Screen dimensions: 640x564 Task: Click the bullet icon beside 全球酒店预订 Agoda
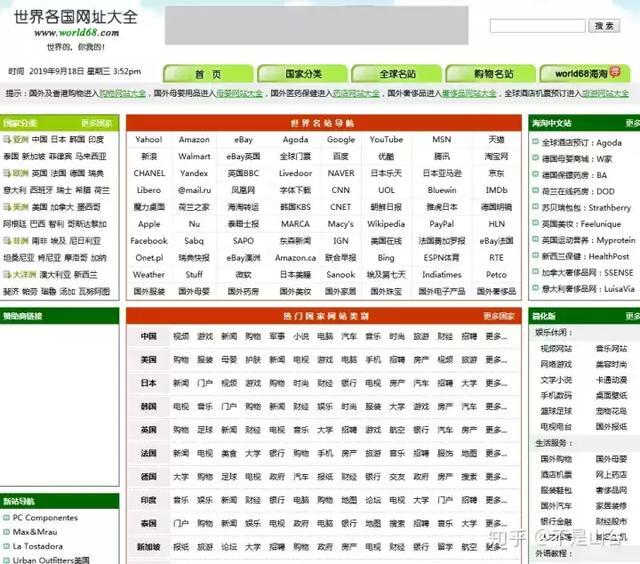pyautogui.click(x=536, y=142)
